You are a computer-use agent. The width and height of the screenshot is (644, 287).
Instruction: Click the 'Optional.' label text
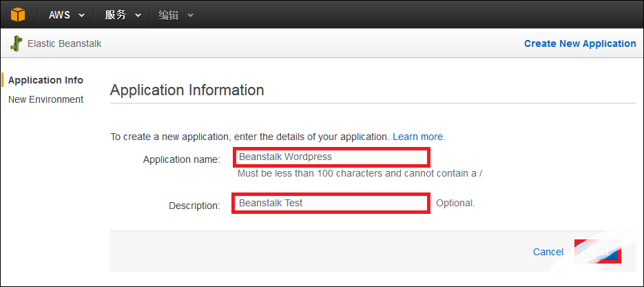tap(455, 203)
